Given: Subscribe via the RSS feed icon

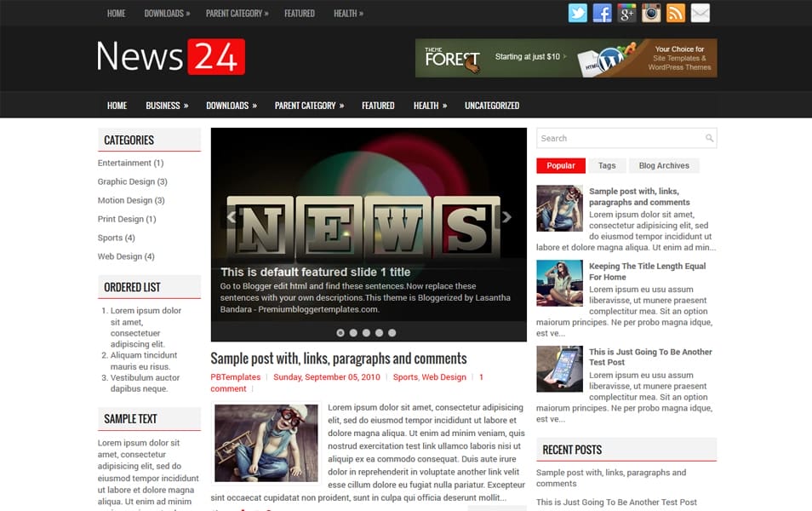Looking at the screenshot, I should [675, 13].
